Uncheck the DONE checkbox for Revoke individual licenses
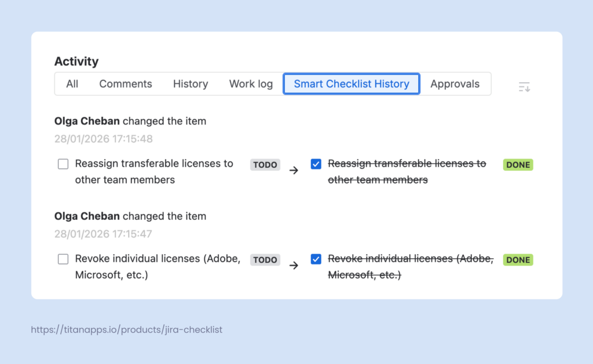Image resolution: width=593 pixels, height=364 pixels. (316, 259)
